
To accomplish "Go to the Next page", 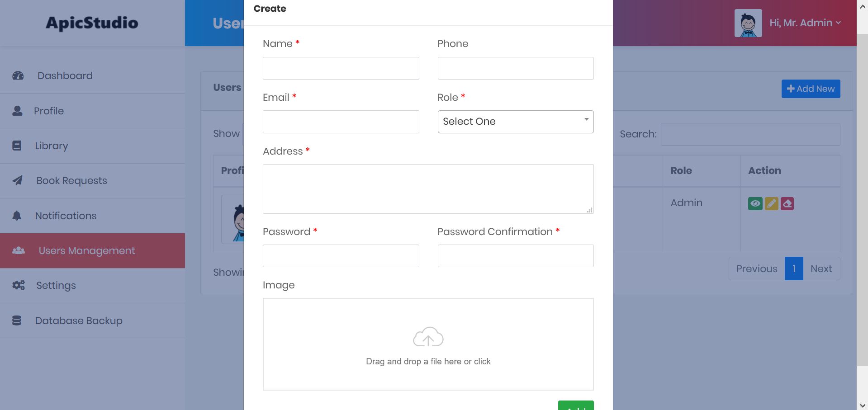I will tap(821, 269).
